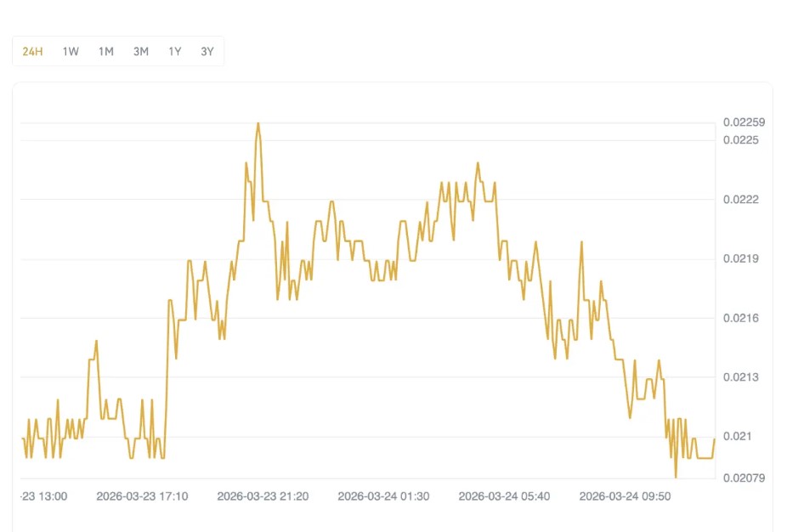This screenshot has height=532, width=787.
Task: Click the 2026-03-23 17:10 time label
Action: (x=142, y=496)
